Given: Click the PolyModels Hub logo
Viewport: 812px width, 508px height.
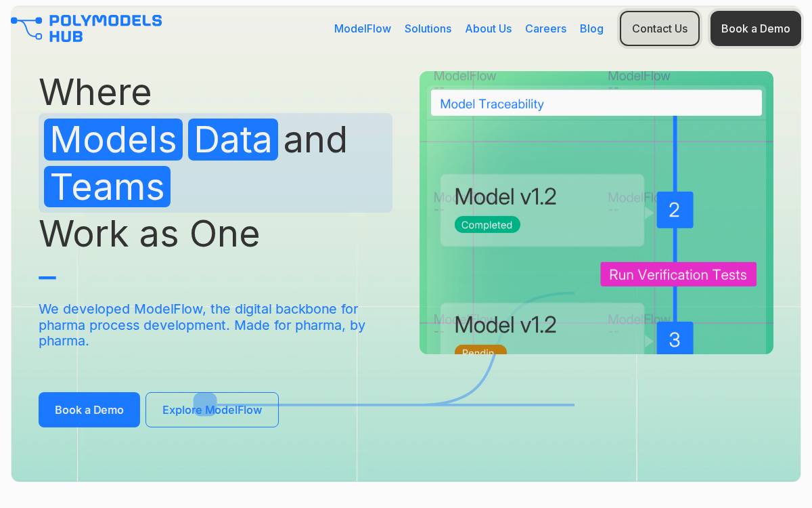Looking at the screenshot, I should [x=87, y=28].
